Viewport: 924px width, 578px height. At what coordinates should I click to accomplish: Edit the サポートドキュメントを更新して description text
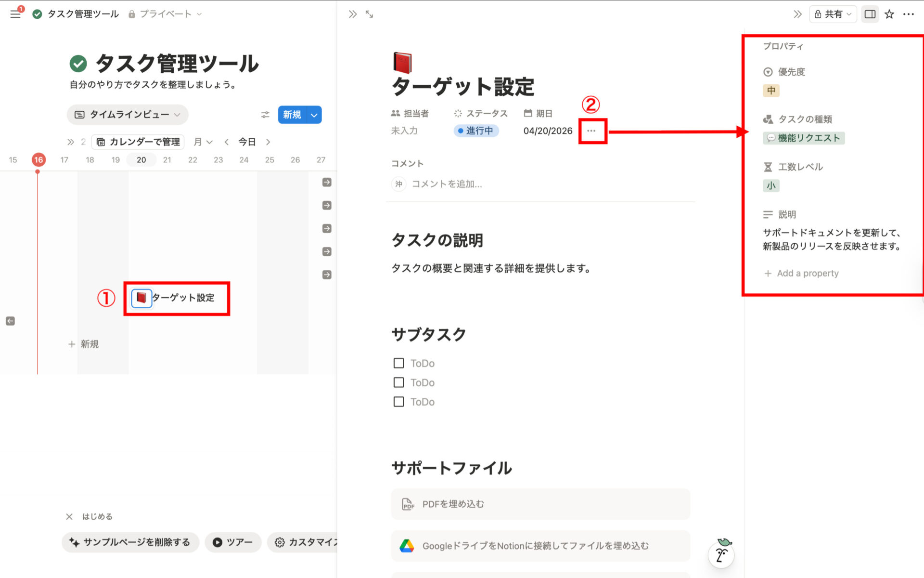point(832,239)
